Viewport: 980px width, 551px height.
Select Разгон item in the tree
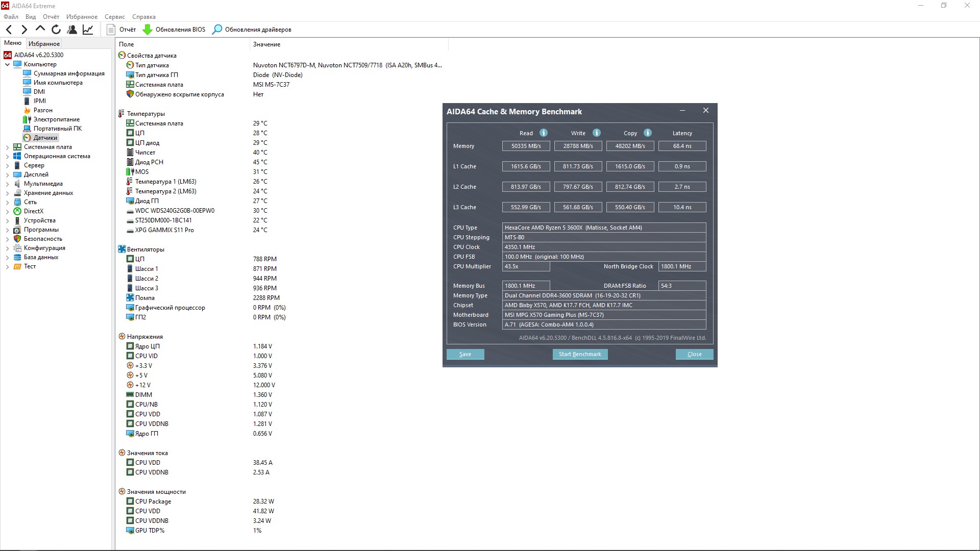[43, 110]
